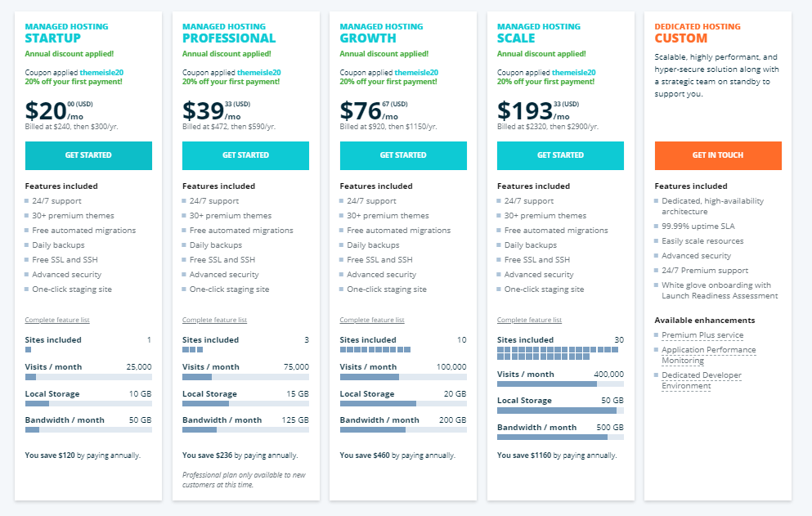Click Scale plan Bandwidth per month bar
812x516 pixels.
[560, 437]
